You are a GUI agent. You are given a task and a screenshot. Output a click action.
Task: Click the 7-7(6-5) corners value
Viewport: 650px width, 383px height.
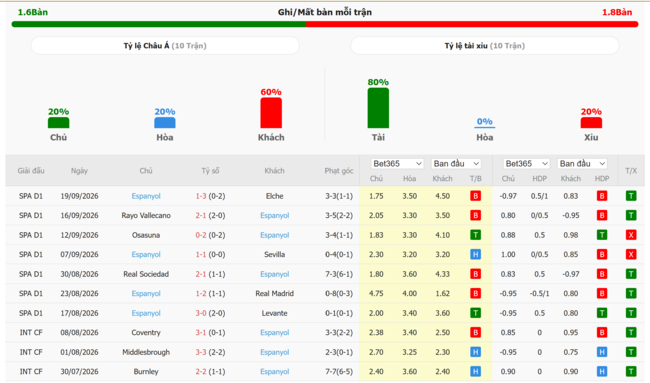coord(339,371)
